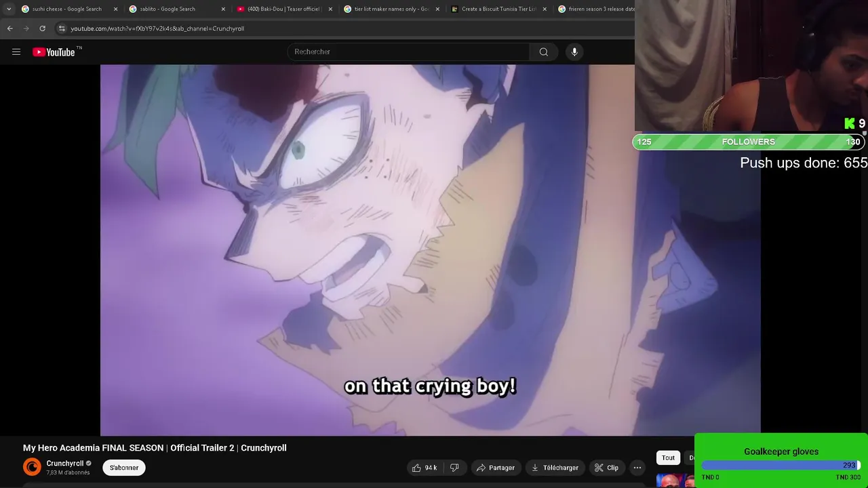Screen dimensions: 868x488
Task: Open more actions three-dot menu
Action: coord(637,468)
